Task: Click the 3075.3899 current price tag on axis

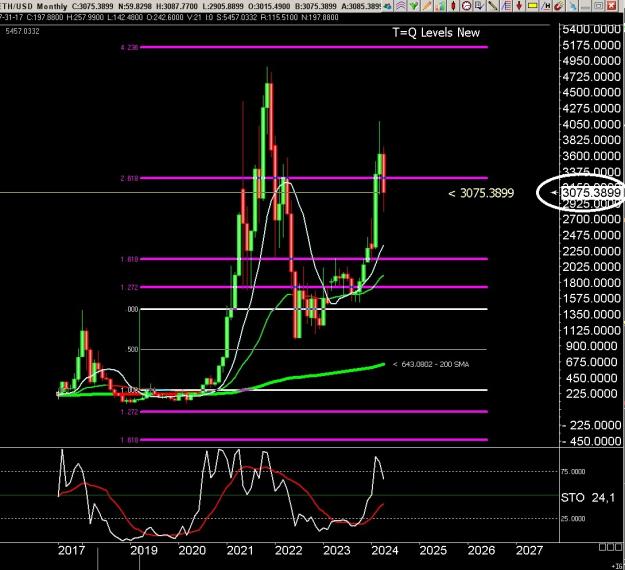Action: tap(591, 193)
